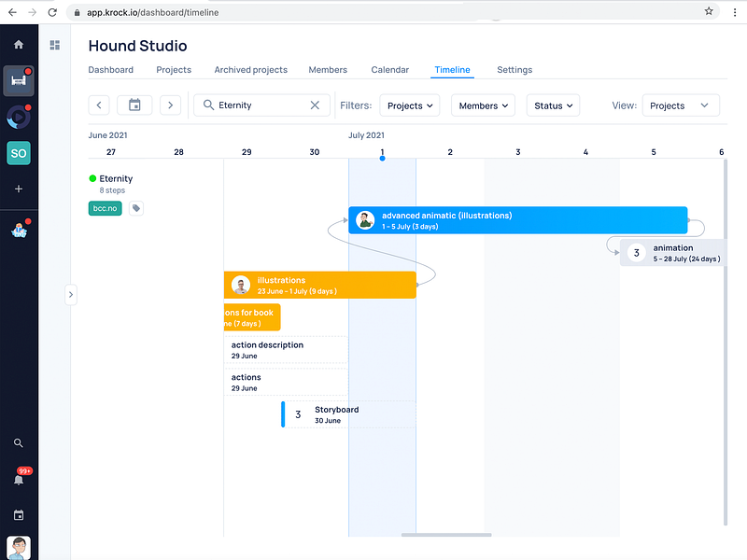Clear the Eternity search text

[x=315, y=105]
